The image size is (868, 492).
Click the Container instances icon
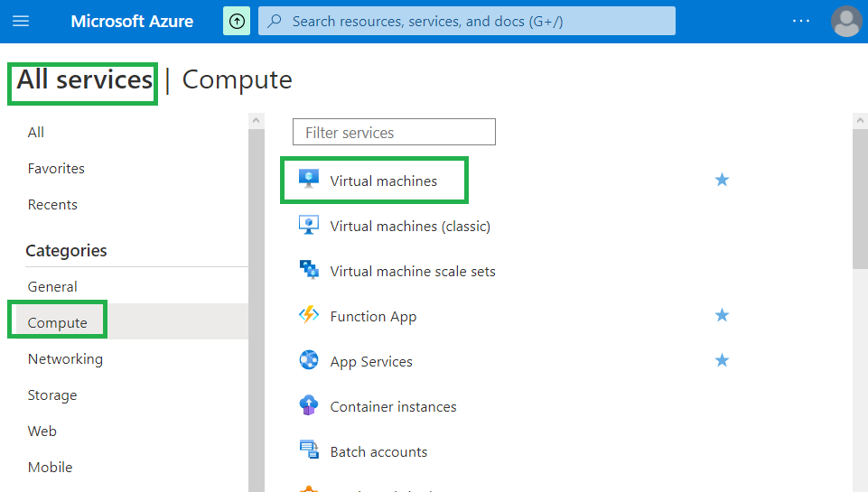pos(309,405)
